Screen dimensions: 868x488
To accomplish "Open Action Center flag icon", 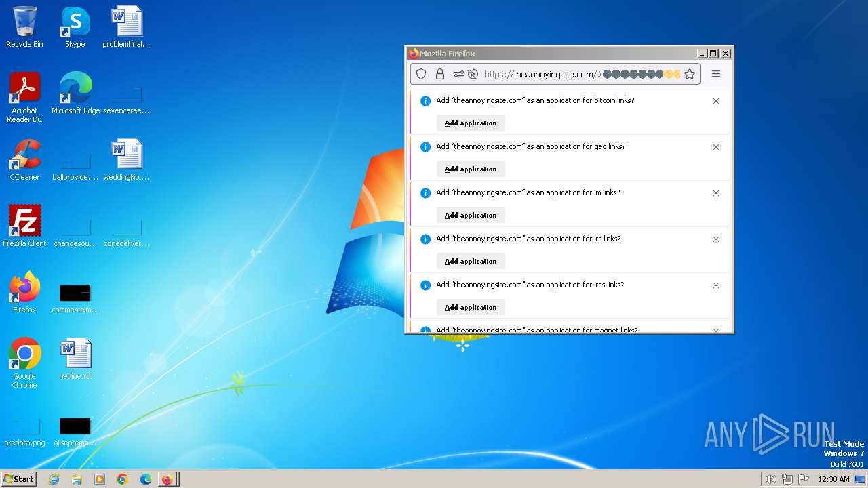I will coord(804,479).
